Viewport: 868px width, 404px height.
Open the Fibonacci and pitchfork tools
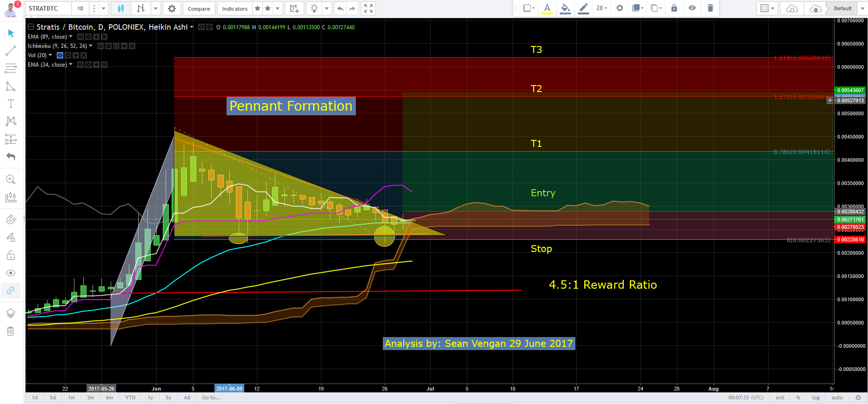(11, 69)
